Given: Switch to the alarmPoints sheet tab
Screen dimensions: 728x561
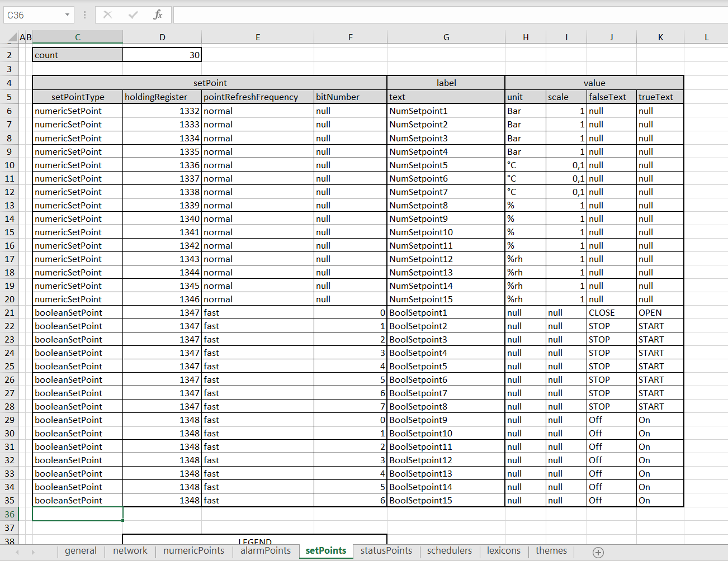Looking at the screenshot, I should [x=266, y=551].
